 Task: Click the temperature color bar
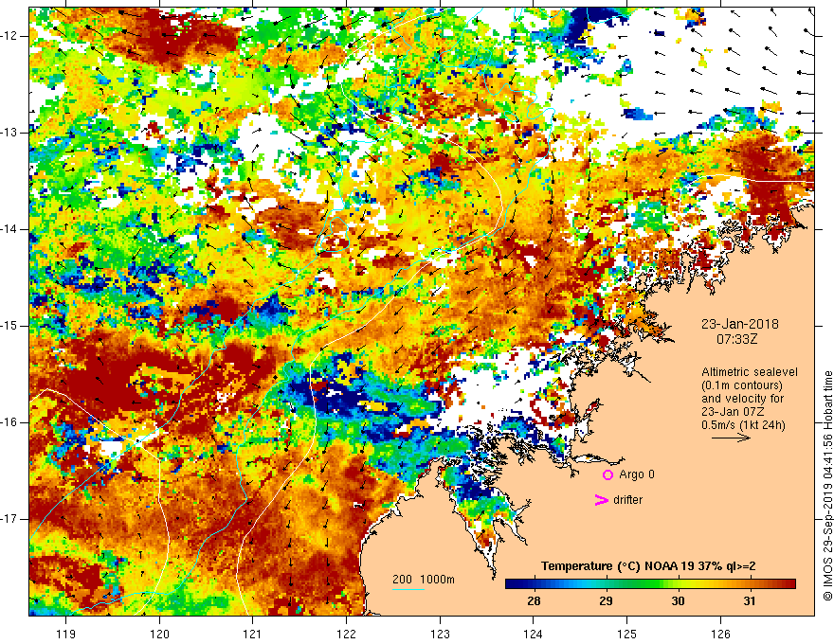tap(650, 584)
